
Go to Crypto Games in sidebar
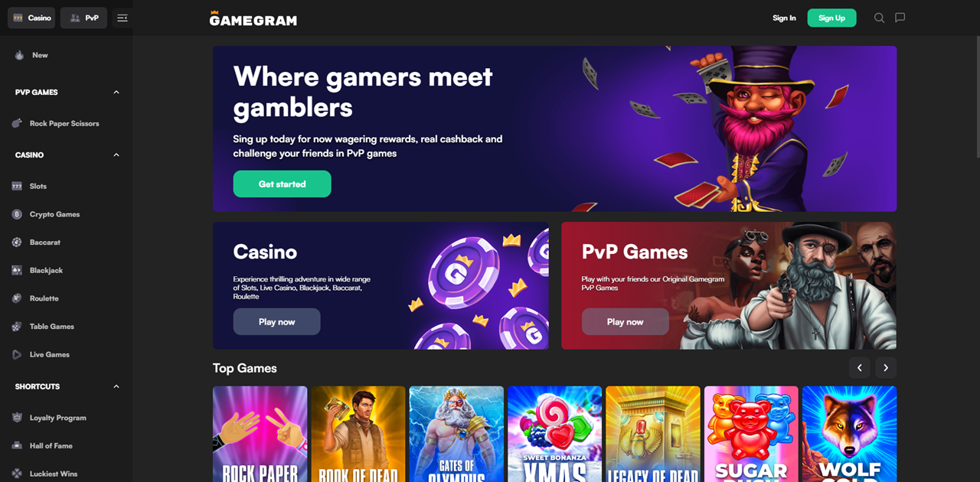(x=54, y=214)
